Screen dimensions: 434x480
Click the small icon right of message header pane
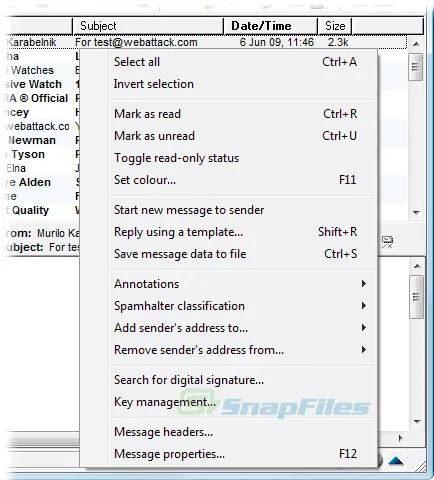[x=387, y=242]
